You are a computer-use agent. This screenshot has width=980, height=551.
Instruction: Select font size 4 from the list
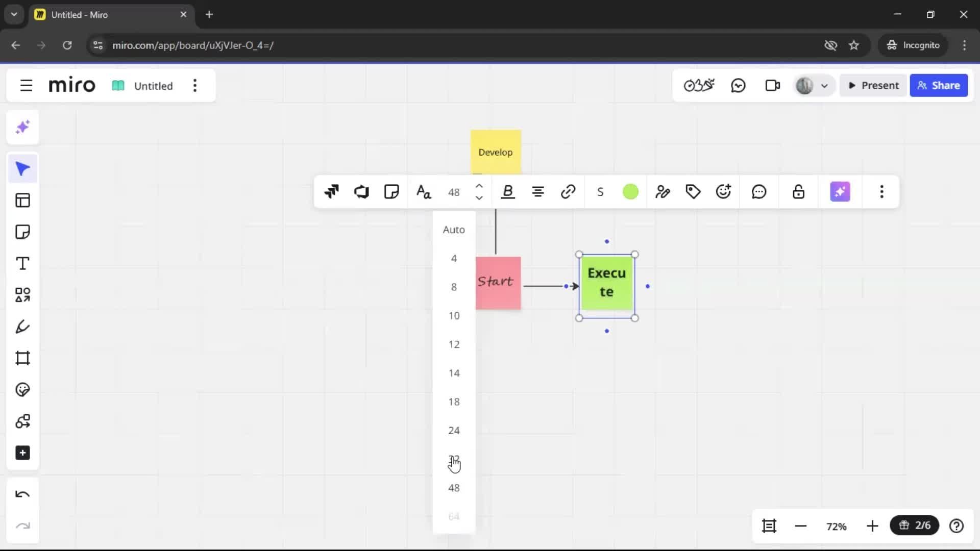[x=454, y=259]
